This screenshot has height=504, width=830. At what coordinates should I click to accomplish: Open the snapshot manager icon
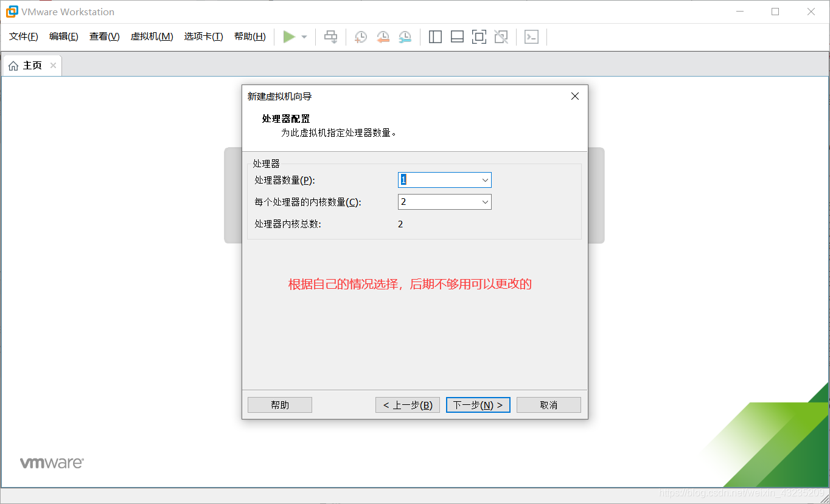[x=405, y=37]
